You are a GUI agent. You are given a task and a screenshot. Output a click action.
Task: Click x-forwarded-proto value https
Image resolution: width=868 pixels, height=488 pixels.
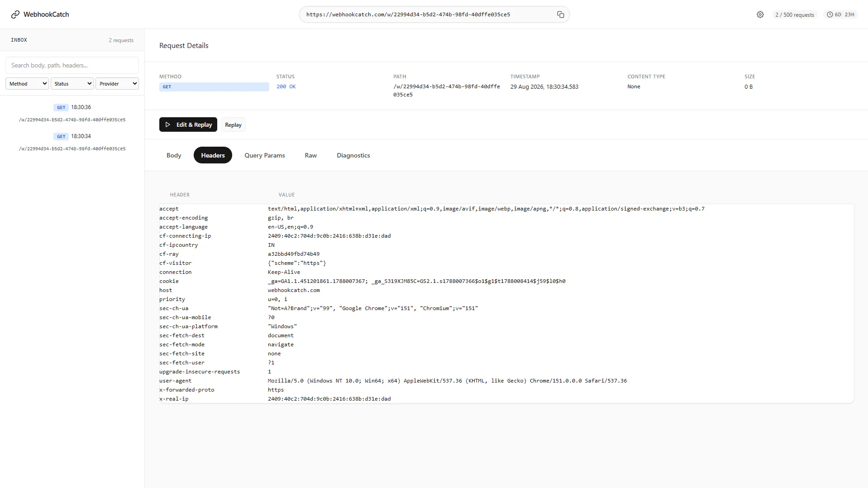tap(276, 390)
